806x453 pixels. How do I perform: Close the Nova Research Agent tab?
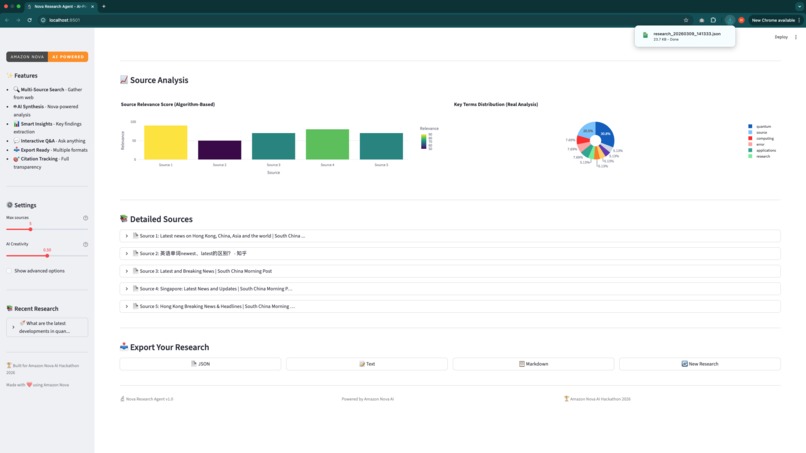point(93,6)
